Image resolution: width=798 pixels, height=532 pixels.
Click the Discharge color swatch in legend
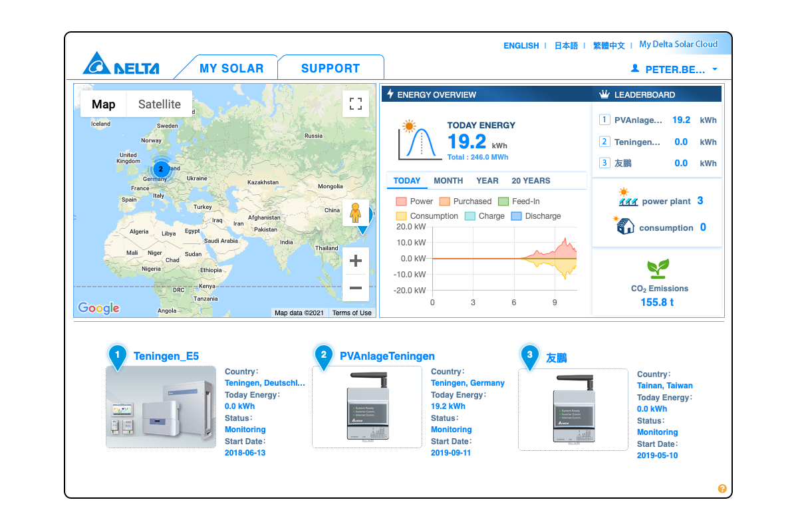coord(517,216)
